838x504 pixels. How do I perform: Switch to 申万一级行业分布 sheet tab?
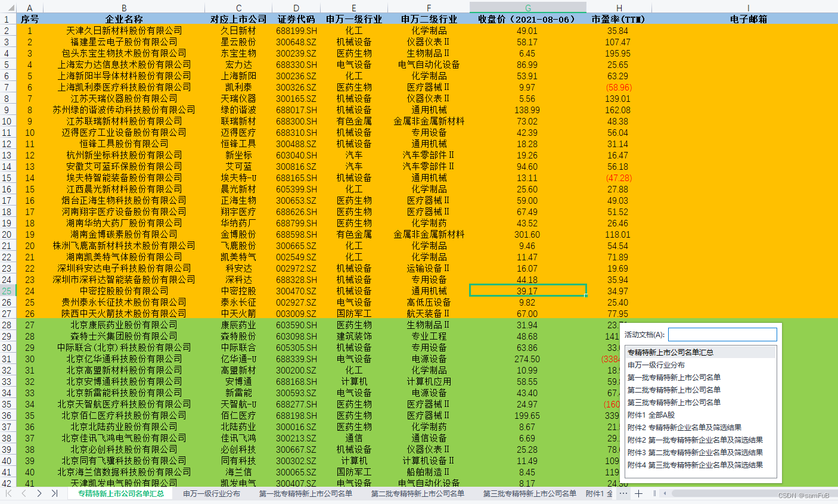(x=212, y=493)
